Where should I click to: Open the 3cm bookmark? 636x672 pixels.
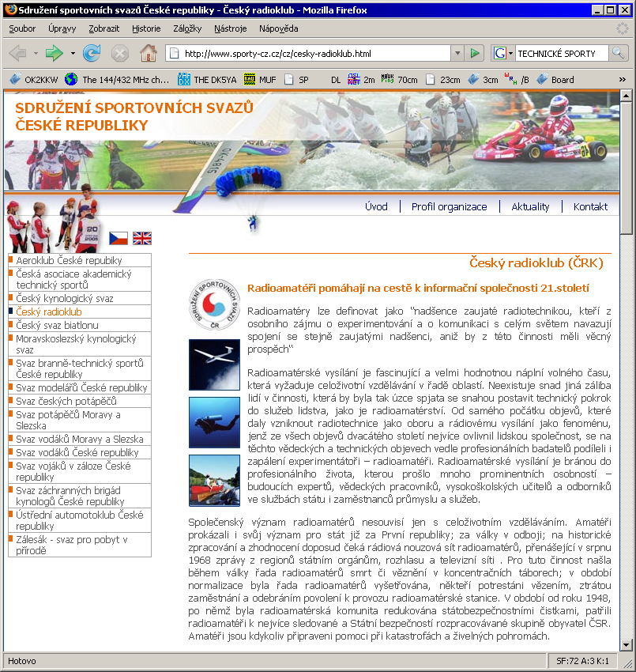[483, 79]
